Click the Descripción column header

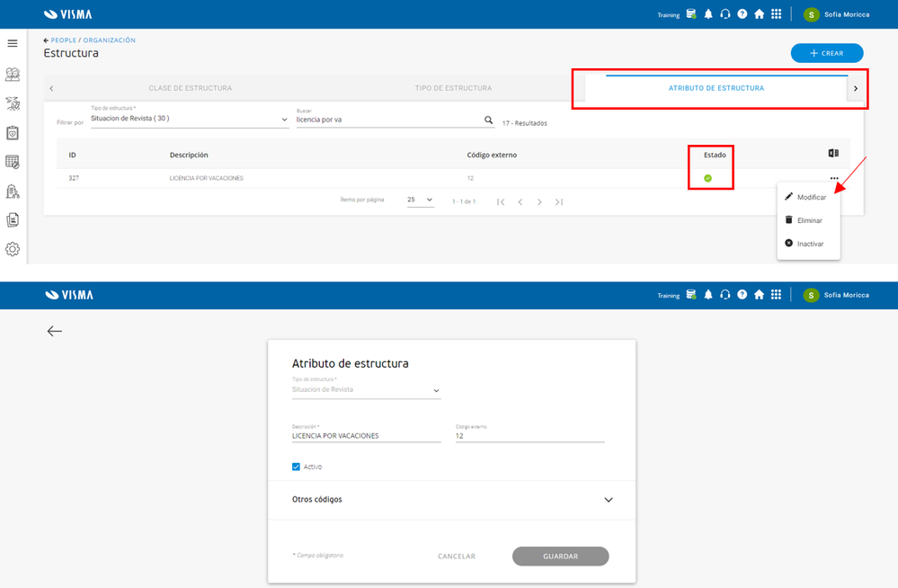click(189, 156)
